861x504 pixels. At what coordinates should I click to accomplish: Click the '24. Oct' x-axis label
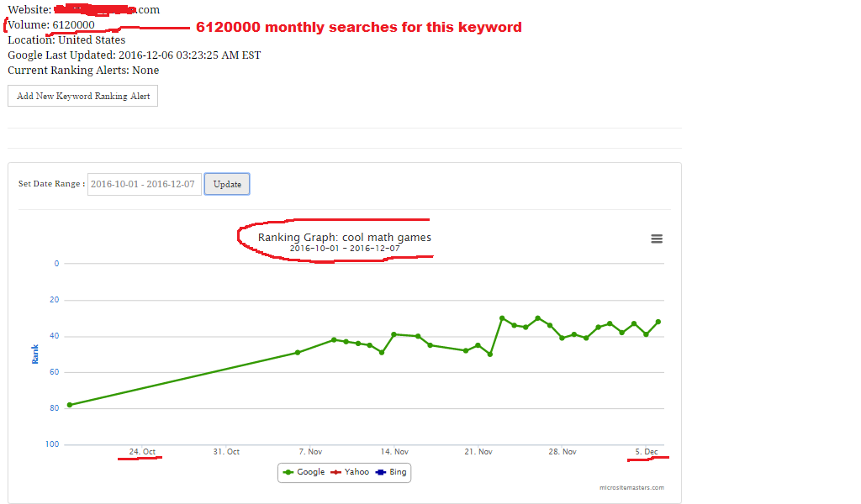click(142, 452)
